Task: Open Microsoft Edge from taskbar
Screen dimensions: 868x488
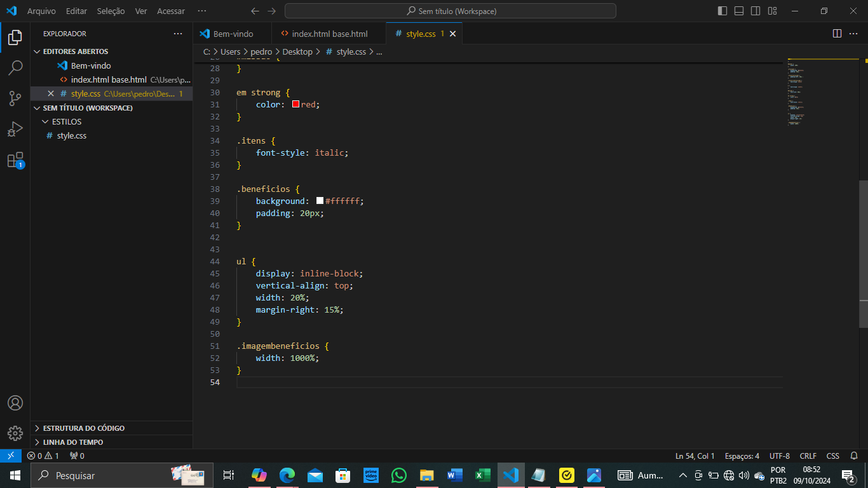Action: click(x=287, y=475)
